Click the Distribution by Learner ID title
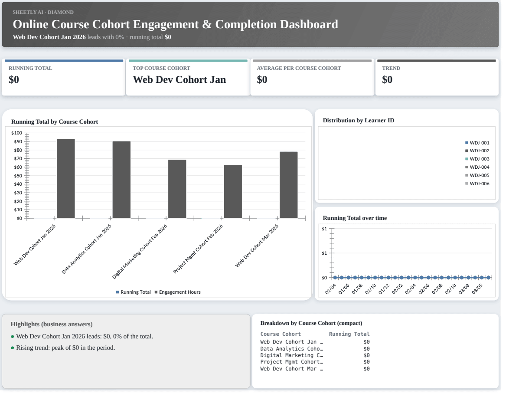This screenshot has width=532, height=400. (359, 120)
